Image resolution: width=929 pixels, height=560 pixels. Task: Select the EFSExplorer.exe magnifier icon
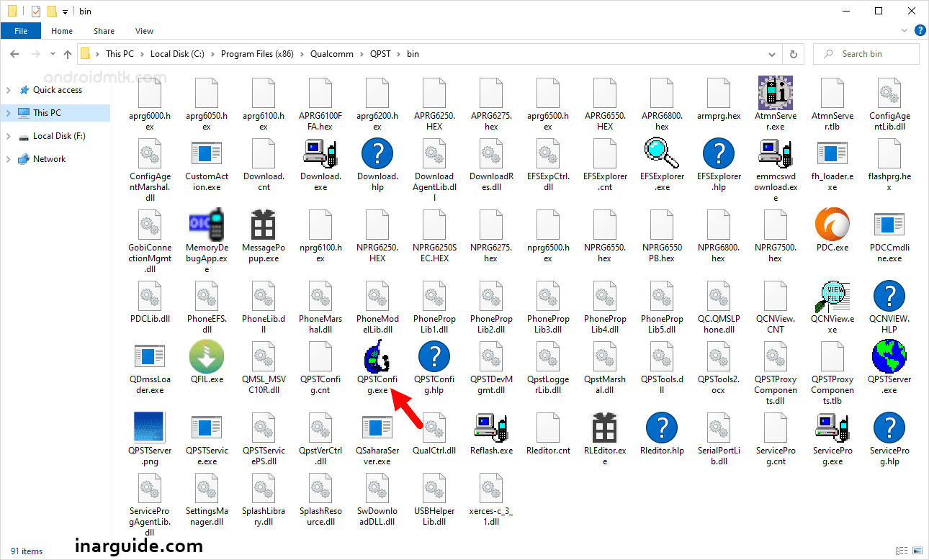662,153
